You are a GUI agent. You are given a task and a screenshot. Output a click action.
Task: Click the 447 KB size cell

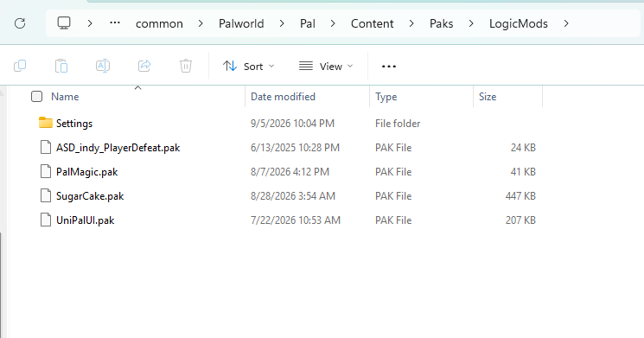(520, 196)
